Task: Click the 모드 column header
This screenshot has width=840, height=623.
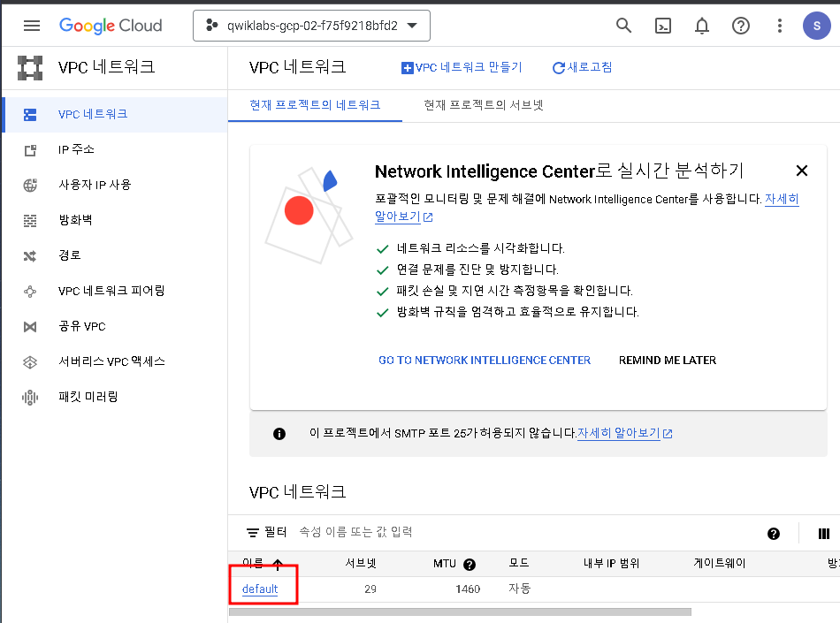Action: pyautogui.click(x=518, y=563)
